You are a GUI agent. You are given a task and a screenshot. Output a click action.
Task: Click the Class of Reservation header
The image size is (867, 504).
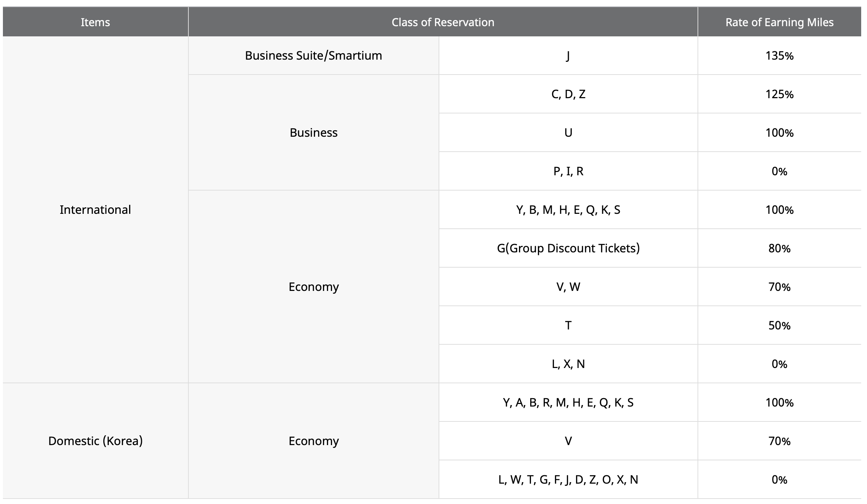(x=443, y=22)
